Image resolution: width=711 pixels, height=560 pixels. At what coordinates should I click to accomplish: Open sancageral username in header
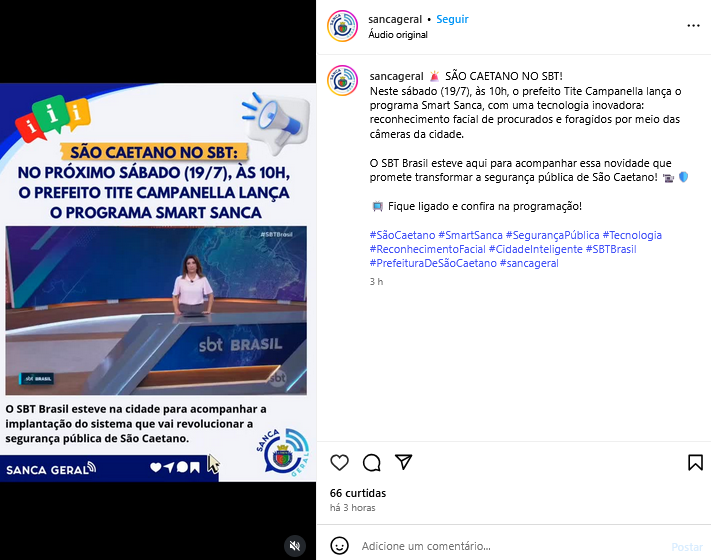click(x=395, y=19)
